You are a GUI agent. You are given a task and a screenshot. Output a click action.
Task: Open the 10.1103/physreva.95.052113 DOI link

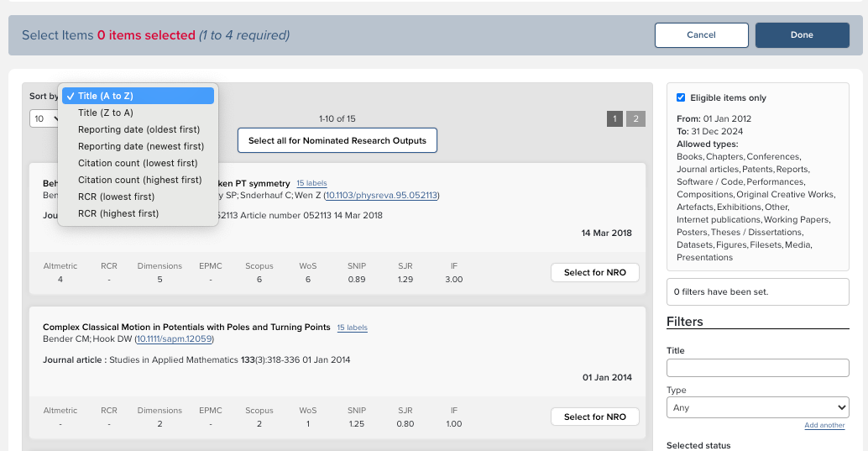point(381,196)
